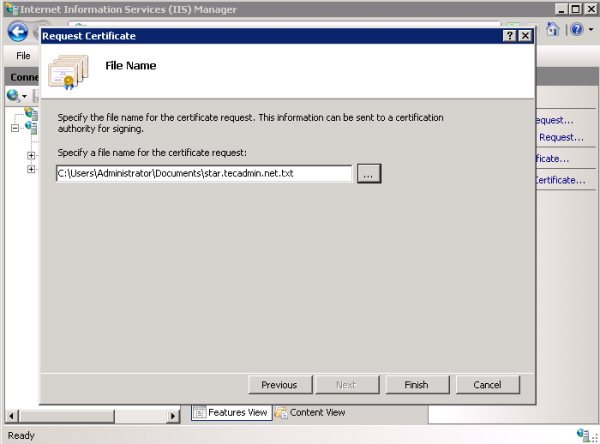600x444 pixels.
Task: Click the certificate request file name field
Action: click(204, 174)
